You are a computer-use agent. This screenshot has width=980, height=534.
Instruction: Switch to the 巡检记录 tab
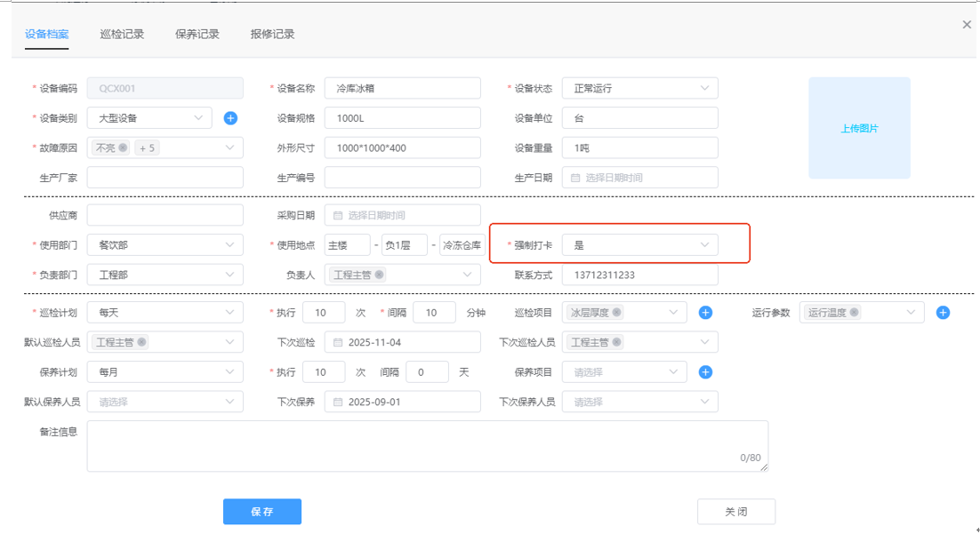122,35
